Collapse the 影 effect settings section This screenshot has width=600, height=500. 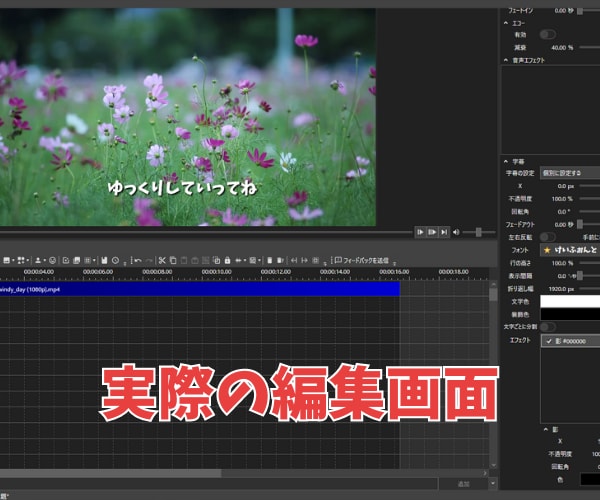(546, 430)
